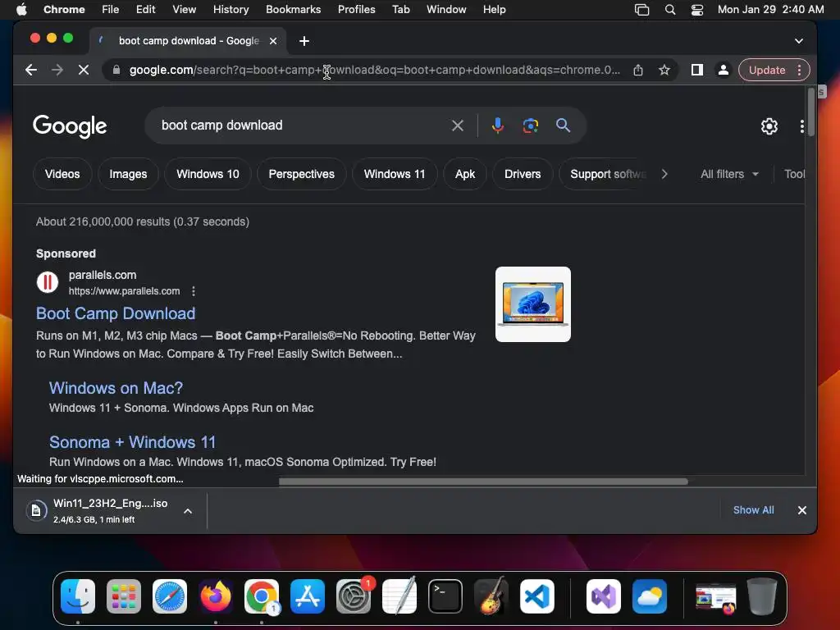Stop loading the page
The image size is (840, 630).
click(84, 70)
